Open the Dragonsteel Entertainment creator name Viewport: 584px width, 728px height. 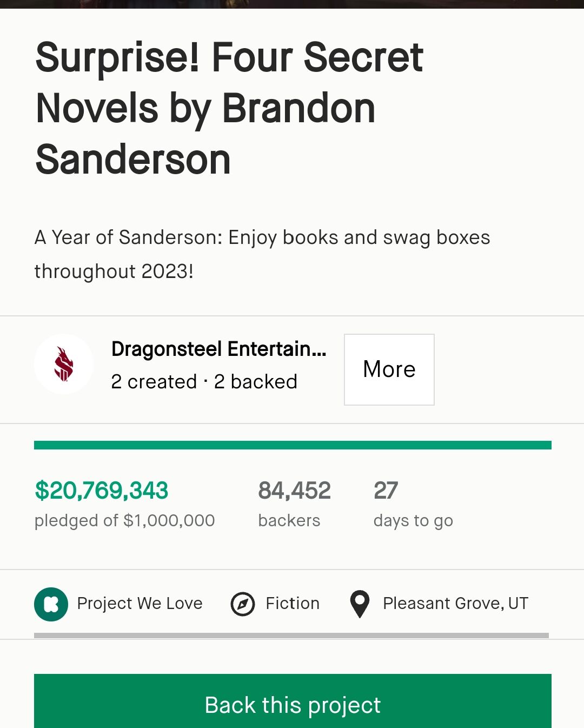point(218,349)
